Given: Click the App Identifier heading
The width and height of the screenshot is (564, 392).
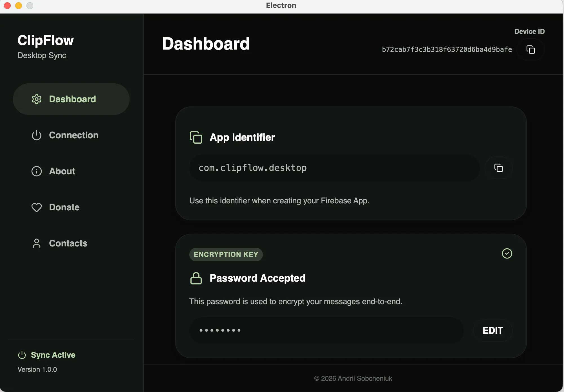Looking at the screenshot, I should tap(242, 137).
